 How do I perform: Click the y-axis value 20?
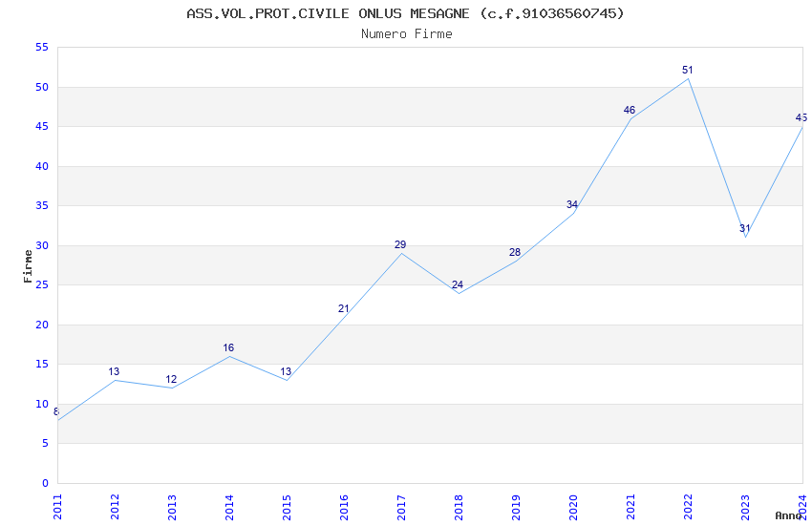pyautogui.click(x=42, y=325)
